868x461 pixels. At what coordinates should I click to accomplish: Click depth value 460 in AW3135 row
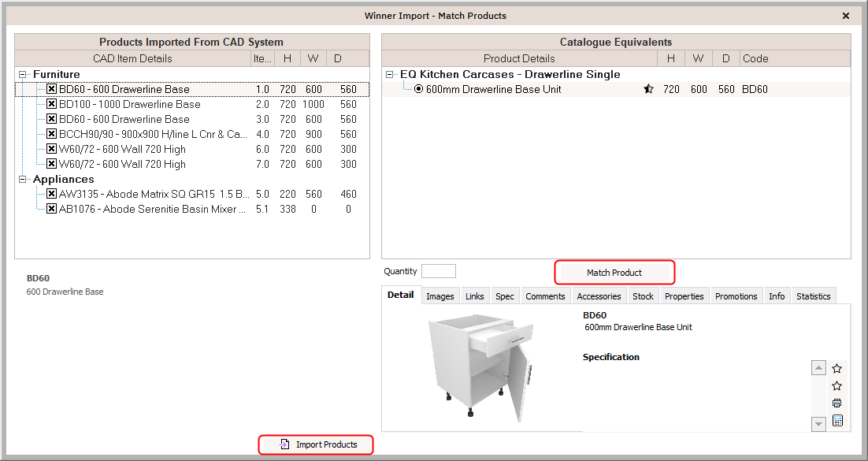pyautogui.click(x=348, y=194)
